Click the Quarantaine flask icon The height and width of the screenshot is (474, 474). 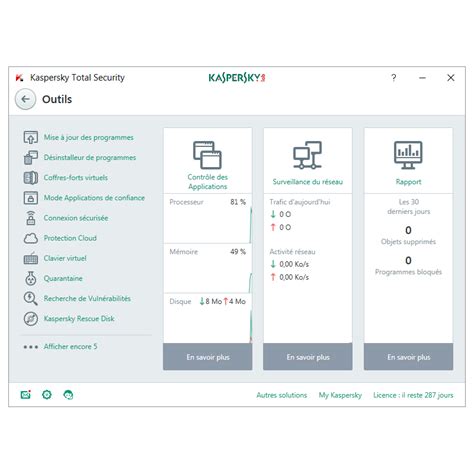coord(31,278)
